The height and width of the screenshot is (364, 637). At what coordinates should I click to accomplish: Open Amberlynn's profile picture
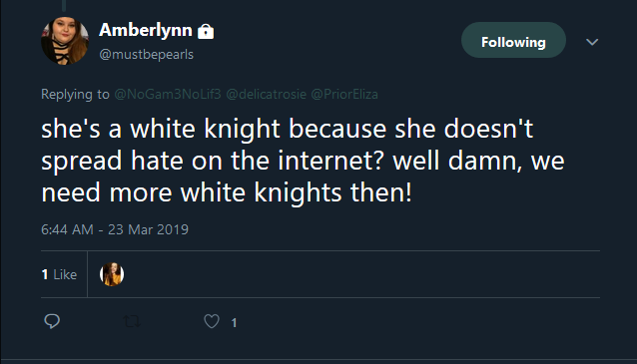(65, 41)
